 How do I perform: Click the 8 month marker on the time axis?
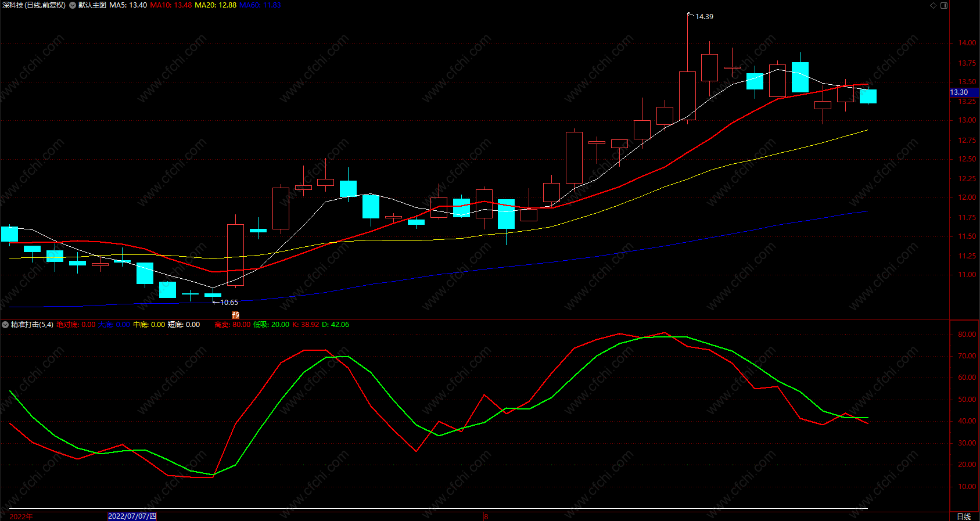point(486,516)
